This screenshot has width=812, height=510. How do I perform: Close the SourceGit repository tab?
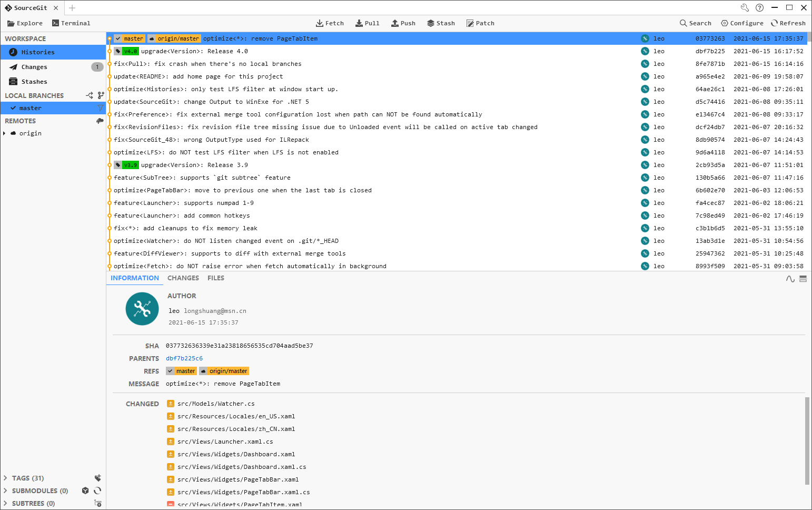pos(56,8)
